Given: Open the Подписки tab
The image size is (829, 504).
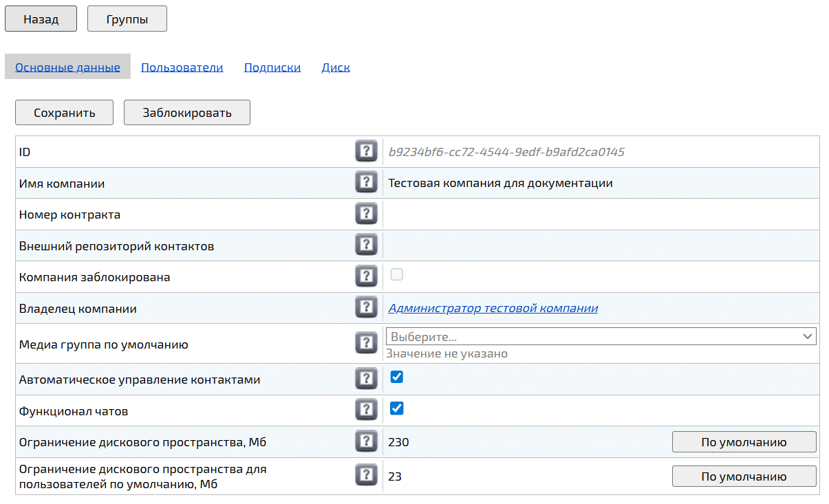Looking at the screenshot, I should [x=272, y=67].
